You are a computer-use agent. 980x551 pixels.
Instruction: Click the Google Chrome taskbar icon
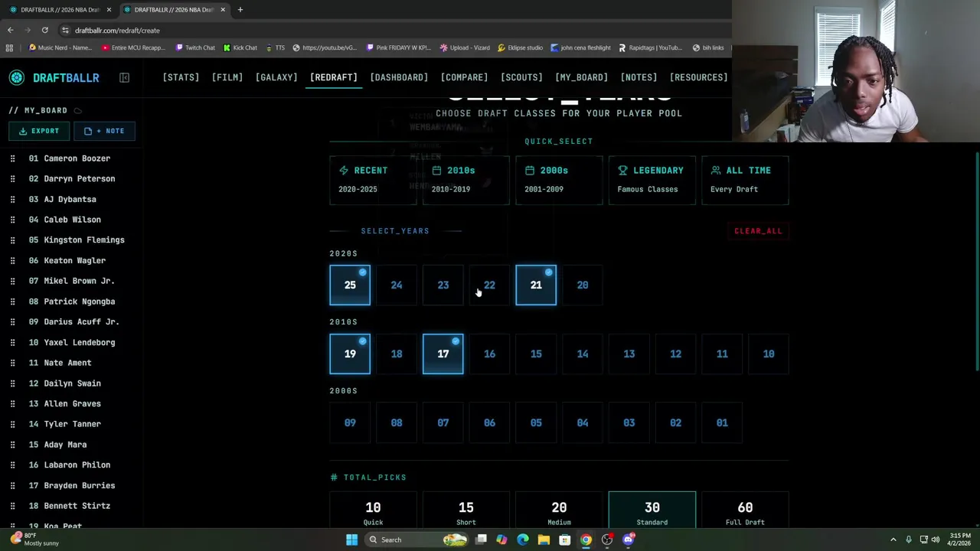[586, 540]
